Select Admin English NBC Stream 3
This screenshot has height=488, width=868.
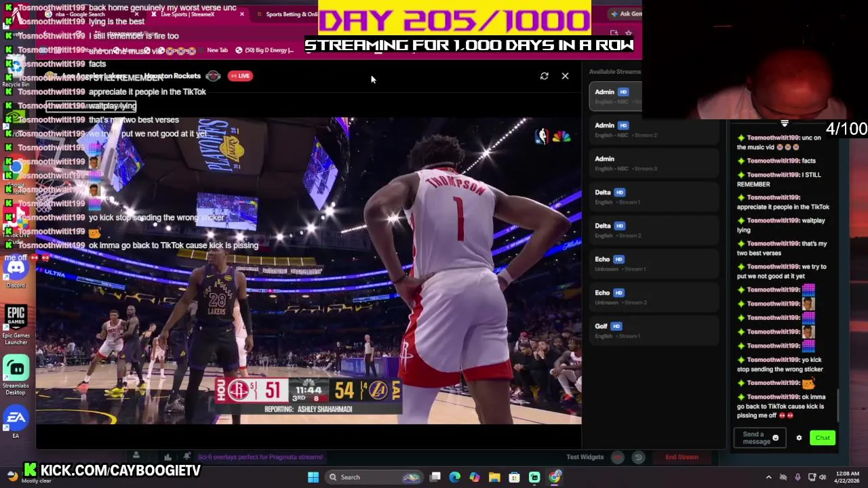click(654, 163)
